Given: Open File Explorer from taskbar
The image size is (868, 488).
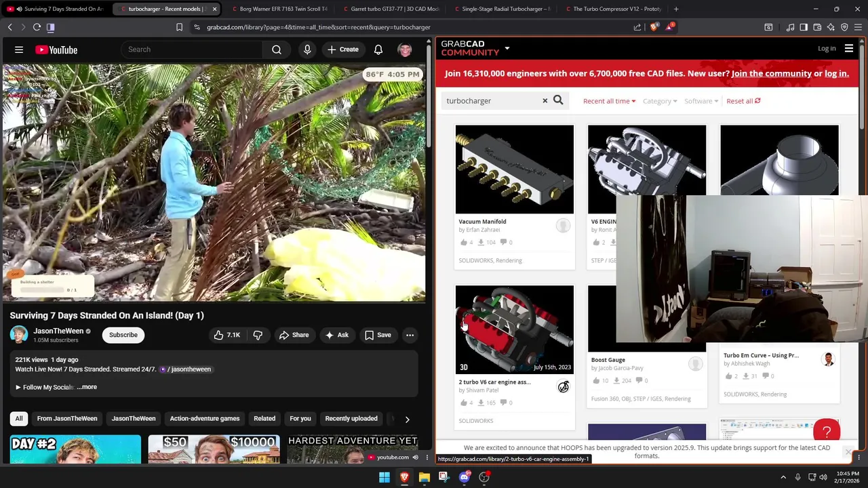Looking at the screenshot, I should point(424,477).
